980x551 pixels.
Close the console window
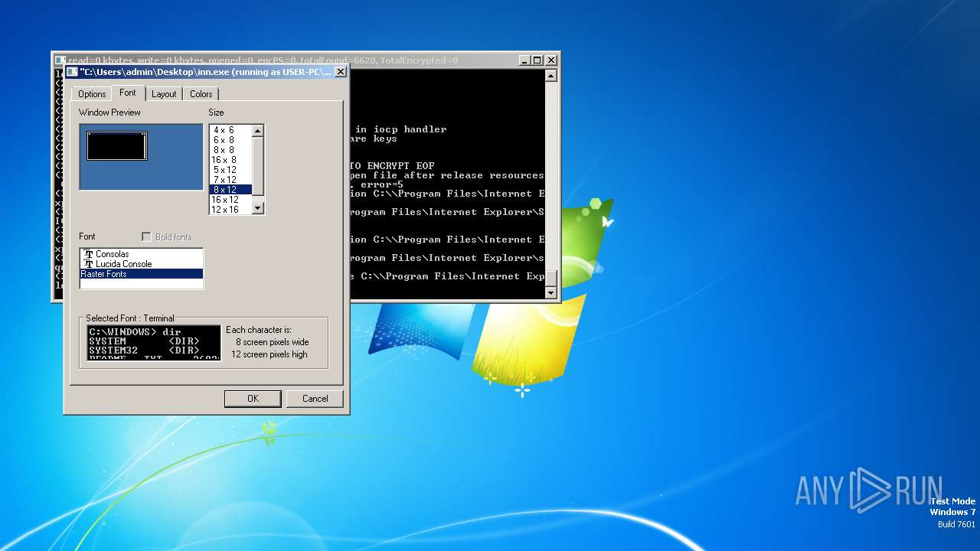point(551,60)
